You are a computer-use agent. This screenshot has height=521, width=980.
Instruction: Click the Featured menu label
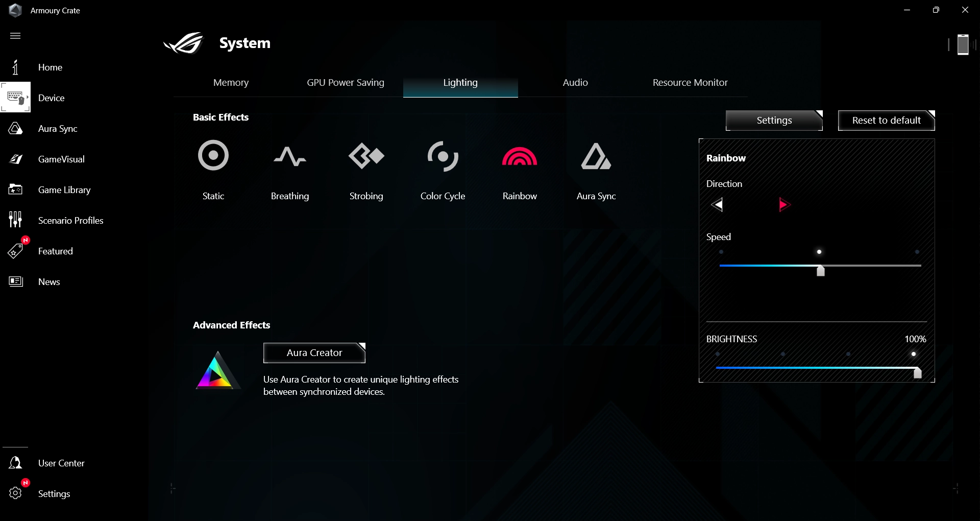56,251
